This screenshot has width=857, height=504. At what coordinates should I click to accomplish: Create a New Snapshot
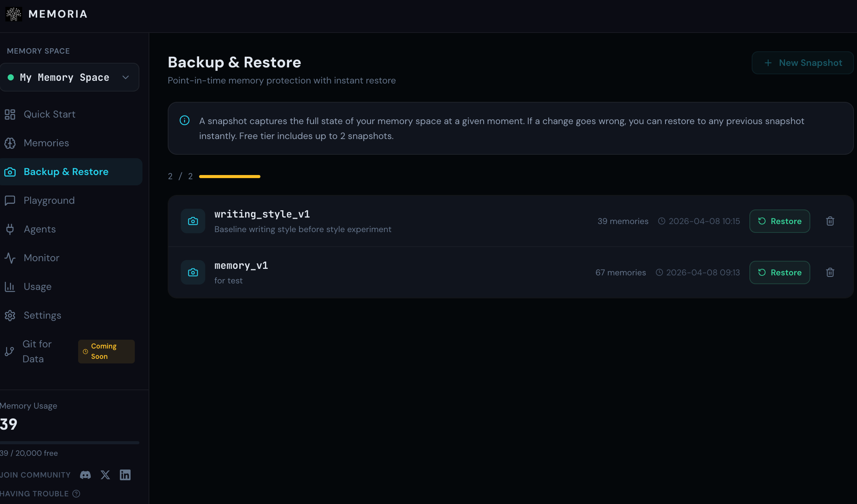(x=803, y=63)
